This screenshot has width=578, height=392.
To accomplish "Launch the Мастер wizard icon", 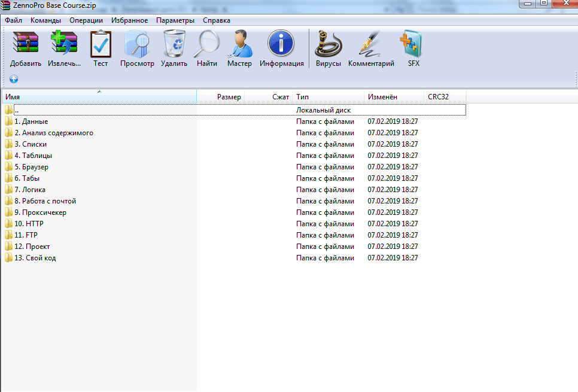I will tap(239, 45).
